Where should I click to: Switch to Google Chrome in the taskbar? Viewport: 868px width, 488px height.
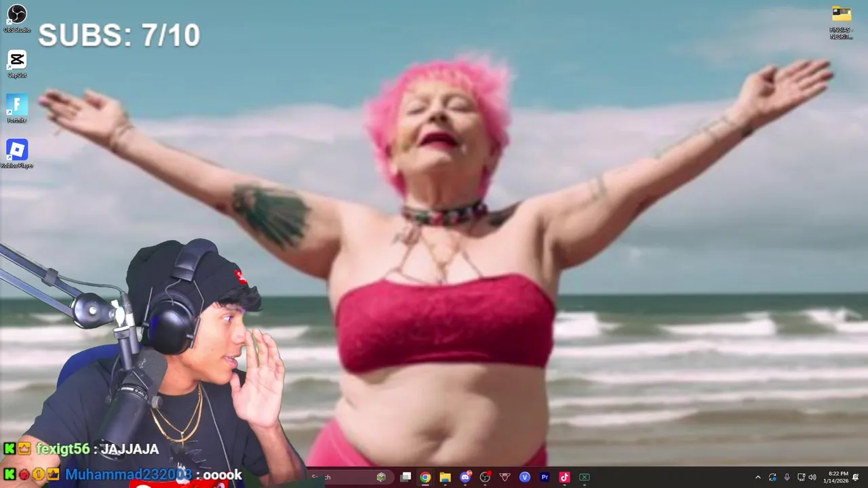pyautogui.click(x=425, y=477)
